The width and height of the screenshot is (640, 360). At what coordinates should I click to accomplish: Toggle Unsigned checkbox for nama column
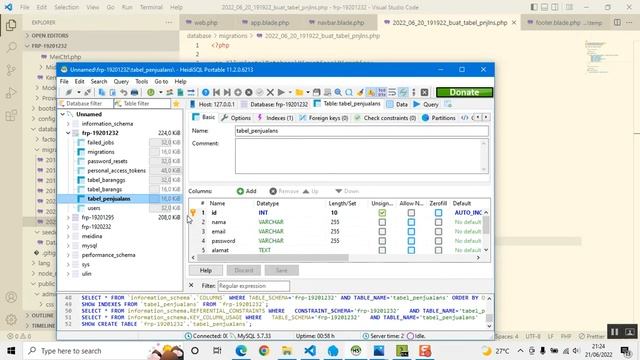(382, 222)
